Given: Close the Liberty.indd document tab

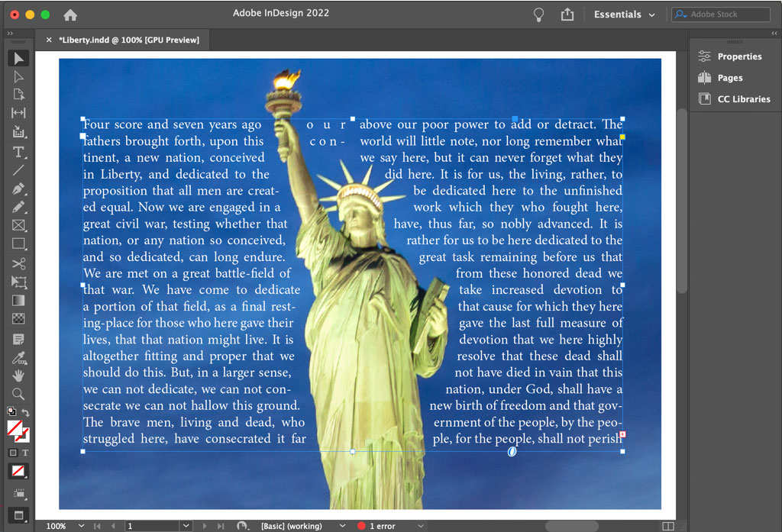Looking at the screenshot, I should (49, 40).
